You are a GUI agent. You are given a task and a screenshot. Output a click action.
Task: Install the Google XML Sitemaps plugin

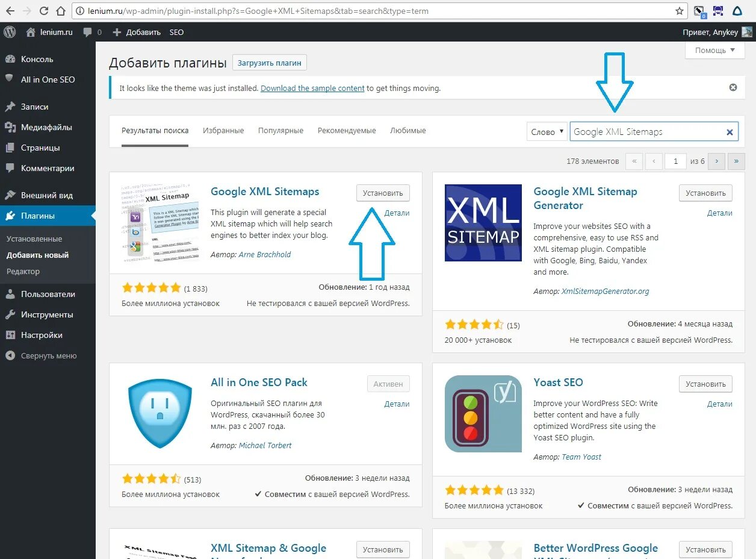(x=383, y=193)
